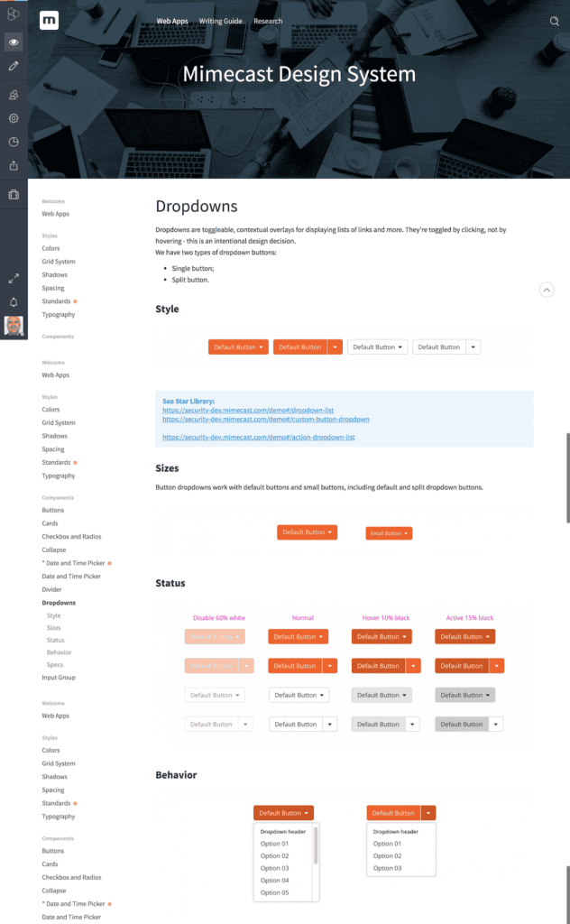Image resolution: width=570 pixels, height=924 pixels.
Task: Click the scroll-to-top circular arrow button
Action: pos(547,290)
